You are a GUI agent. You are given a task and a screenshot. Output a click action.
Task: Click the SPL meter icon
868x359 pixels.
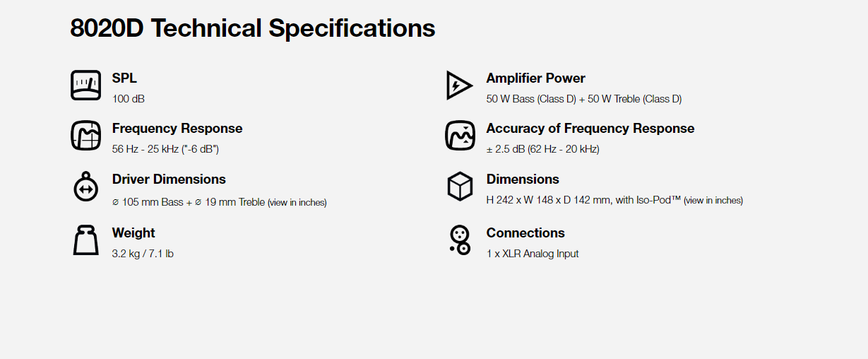pyautogui.click(x=85, y=86)
